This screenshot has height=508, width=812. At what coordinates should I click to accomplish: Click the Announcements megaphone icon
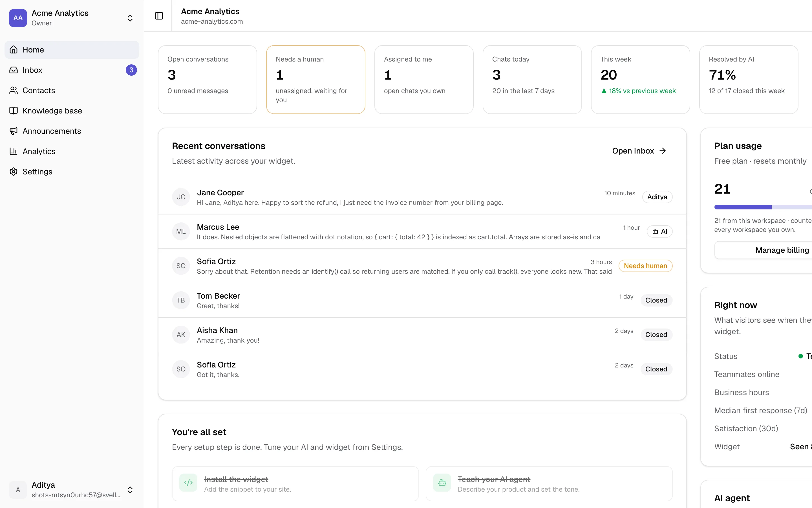pyautogui.click(x=14, y=131)
